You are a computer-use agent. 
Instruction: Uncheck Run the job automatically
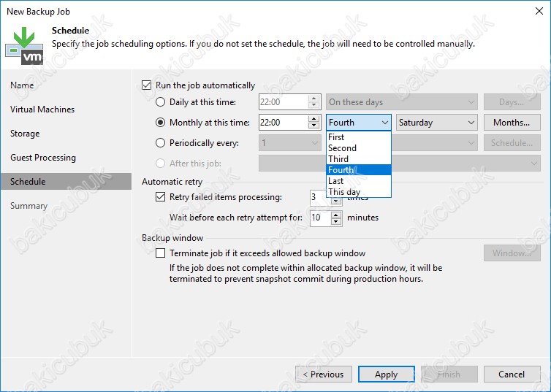[147, 85]
